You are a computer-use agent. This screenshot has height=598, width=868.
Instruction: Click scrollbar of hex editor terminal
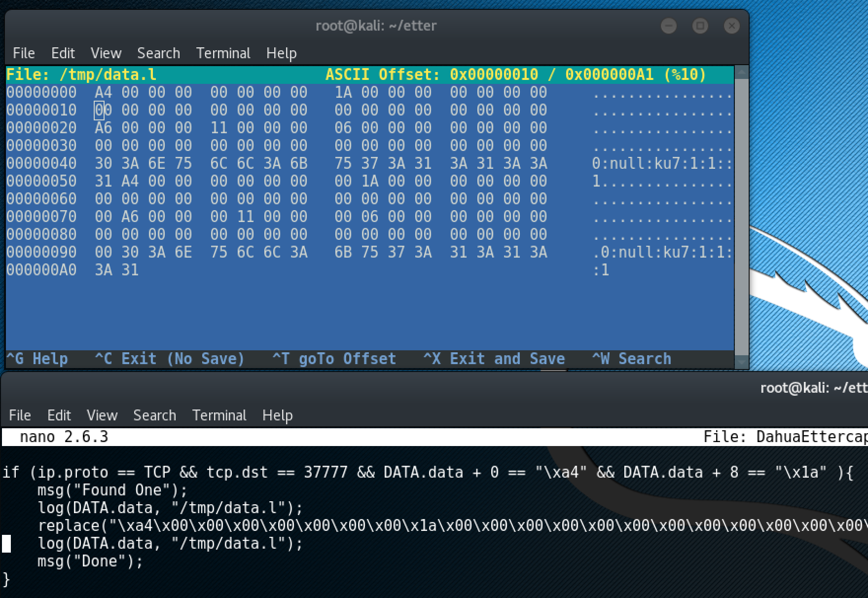pyautogui.click(x=741, y=217)
